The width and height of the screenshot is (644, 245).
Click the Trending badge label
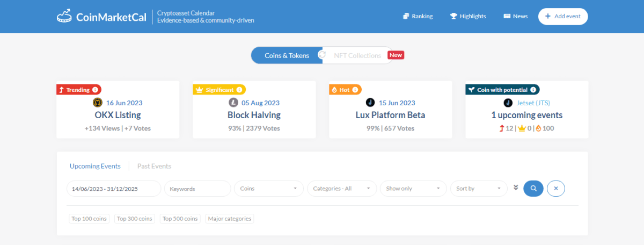click(78, 90)
